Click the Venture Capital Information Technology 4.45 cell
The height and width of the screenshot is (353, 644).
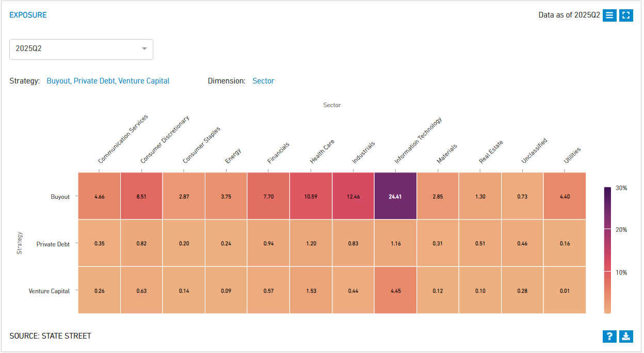coord(395,291)
